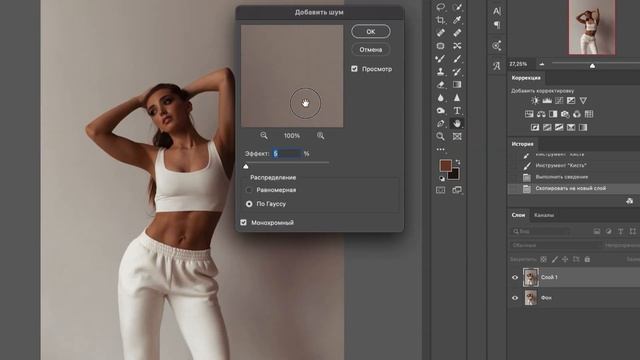The image size is (640, 360).
Task: Select По Гауссу distribution
Action: point(249,204)
